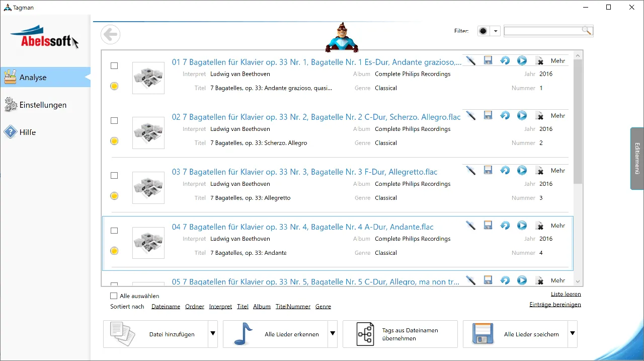Remove track 04 from the list

click(539, 226)
